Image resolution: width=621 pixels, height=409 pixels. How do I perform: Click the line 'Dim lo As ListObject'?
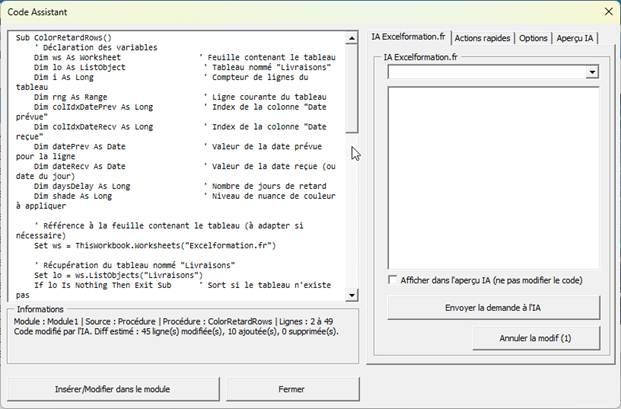tap(80, 67)
